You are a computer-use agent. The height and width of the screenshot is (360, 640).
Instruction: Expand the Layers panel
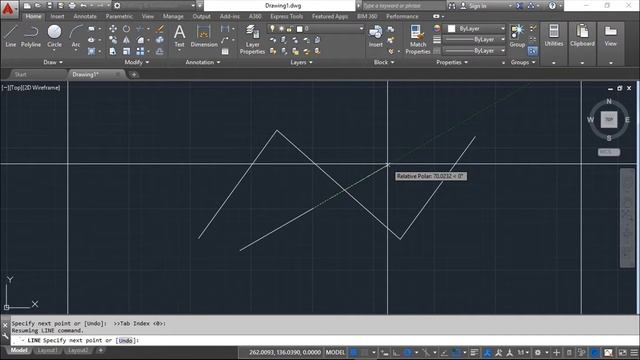[x=301, y=62]
